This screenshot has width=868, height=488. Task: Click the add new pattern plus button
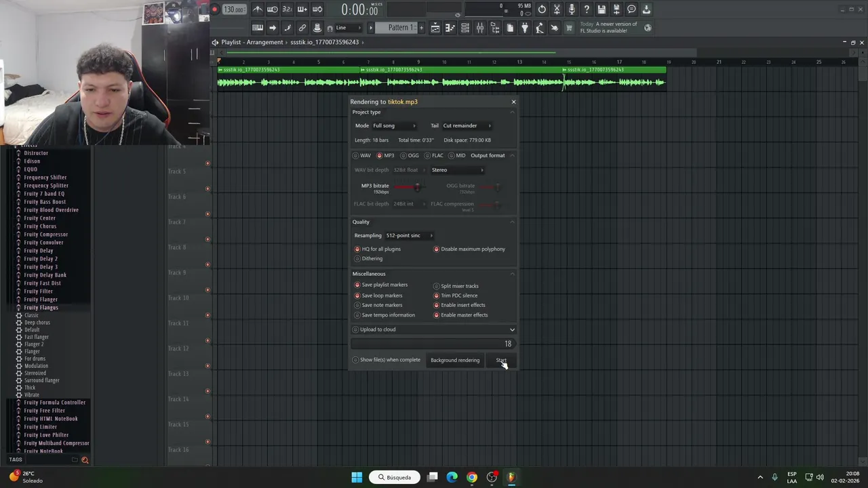pyautogui.click(x=421, y=28)
